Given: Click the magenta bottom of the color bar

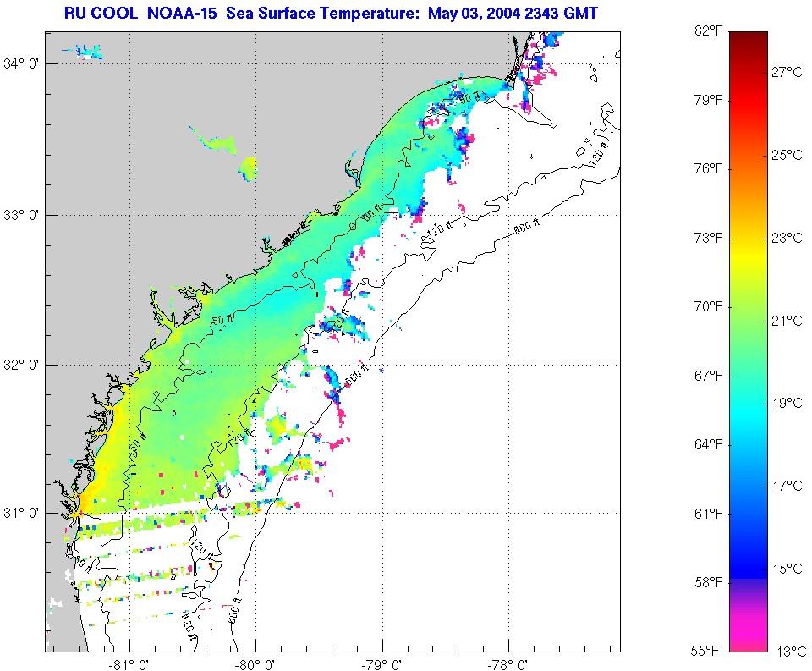Looking at the screenshot, I should (749, 630).
